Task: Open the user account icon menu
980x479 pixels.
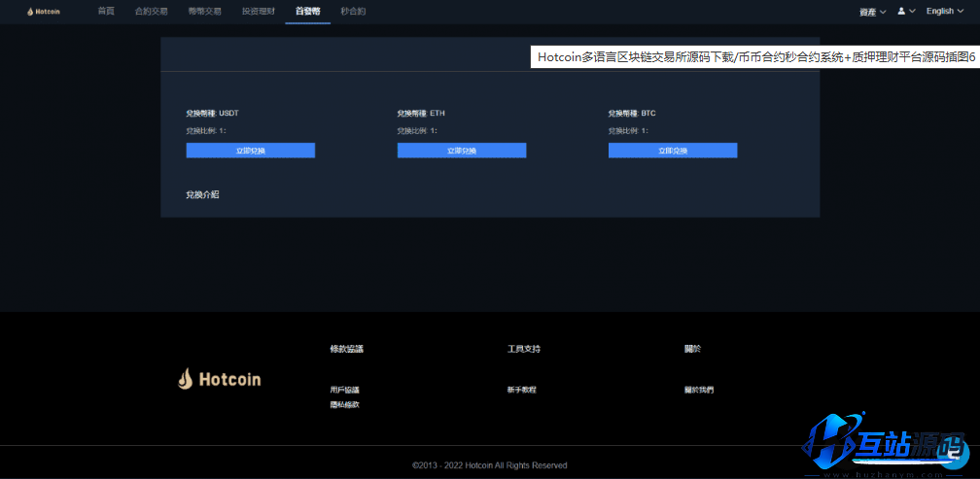Action: point(906,12)
